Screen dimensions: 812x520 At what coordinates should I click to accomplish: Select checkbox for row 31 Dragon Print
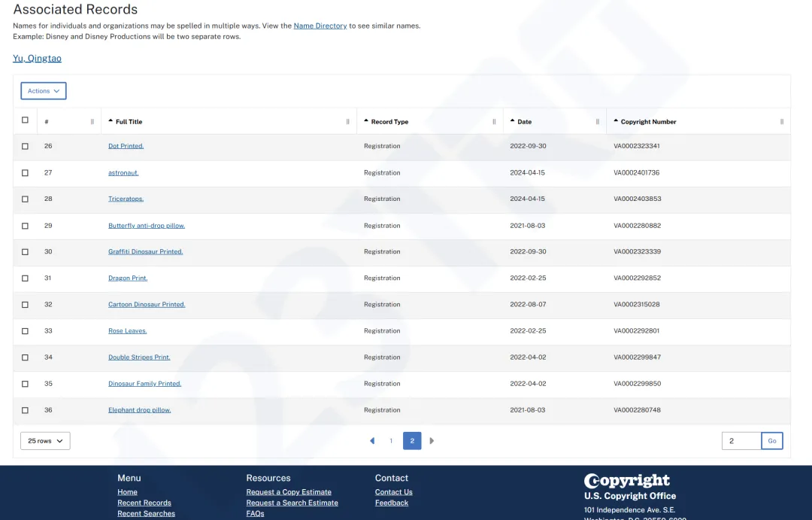pos(25,278)
